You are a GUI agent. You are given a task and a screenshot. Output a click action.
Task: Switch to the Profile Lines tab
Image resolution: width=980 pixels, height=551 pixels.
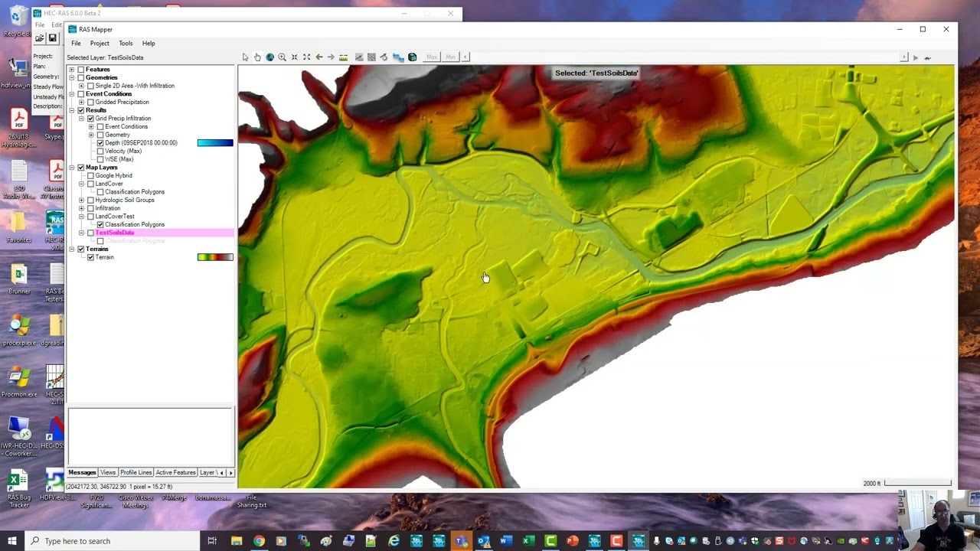tap(136, 473)
